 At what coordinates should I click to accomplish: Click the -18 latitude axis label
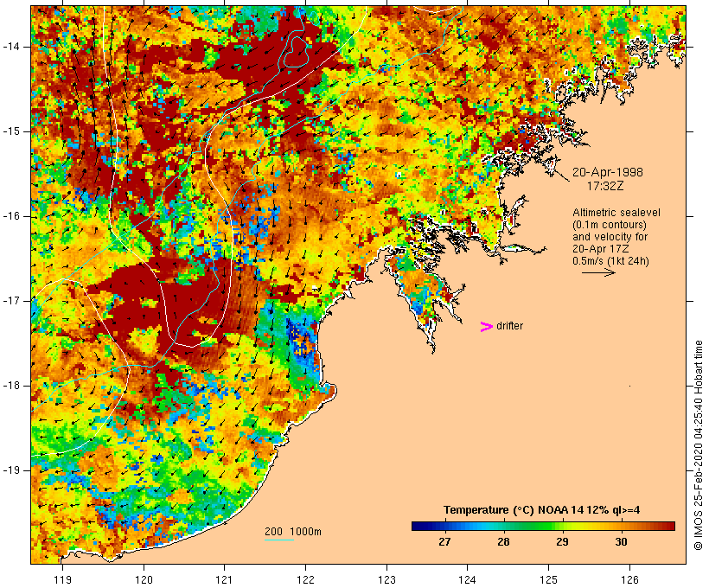point(11,386)
